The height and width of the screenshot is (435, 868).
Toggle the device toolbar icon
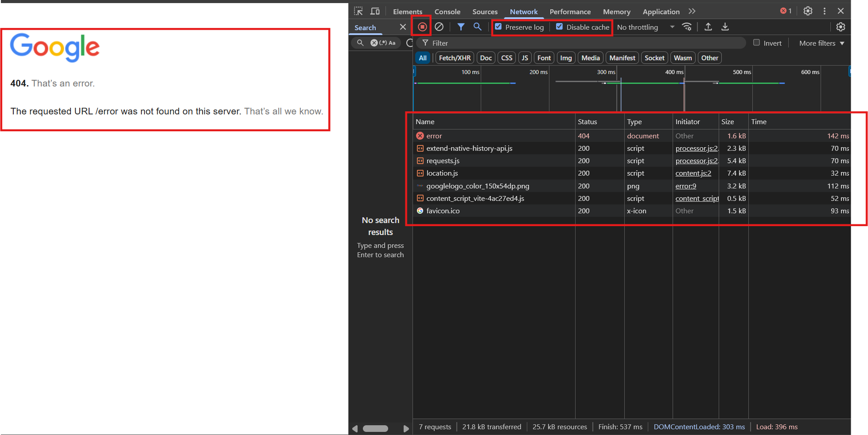tap(375, 11)
